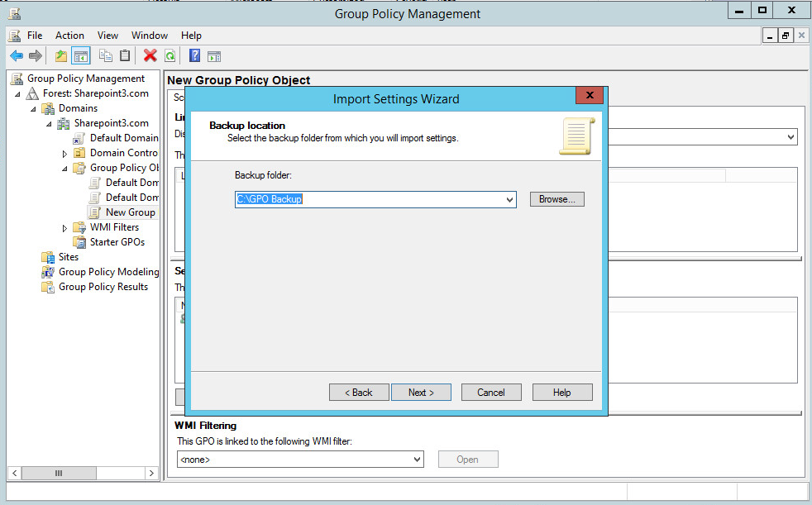
Task: Select Starter GPOs in the tree
Action: (x=117, y=242)
